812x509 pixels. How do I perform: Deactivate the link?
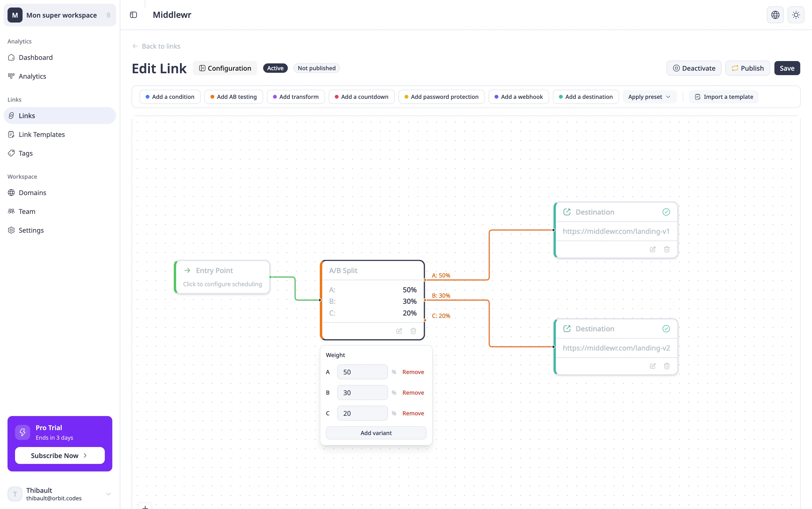694,68
